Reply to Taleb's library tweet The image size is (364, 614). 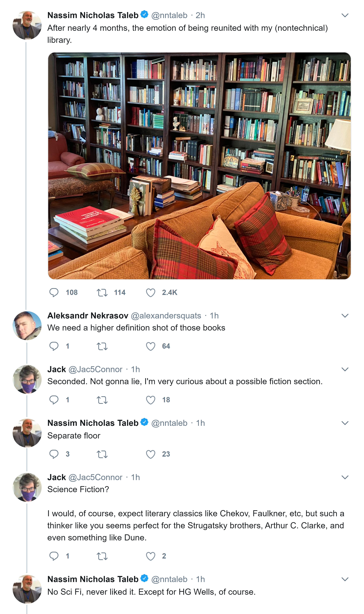click(x=54, y=293)
